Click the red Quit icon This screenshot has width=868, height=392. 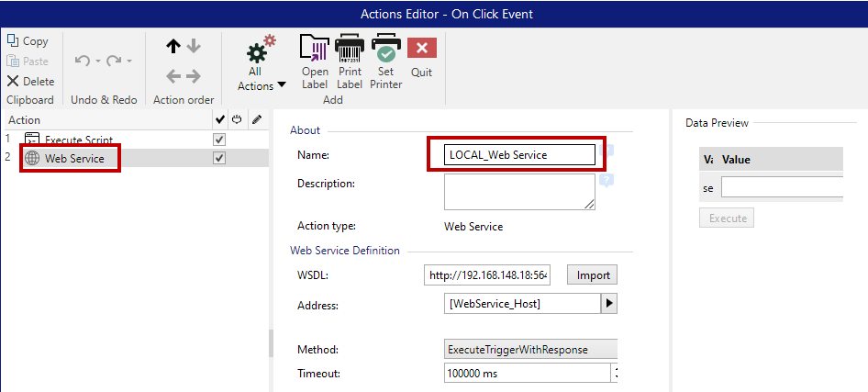coord(422,49)
